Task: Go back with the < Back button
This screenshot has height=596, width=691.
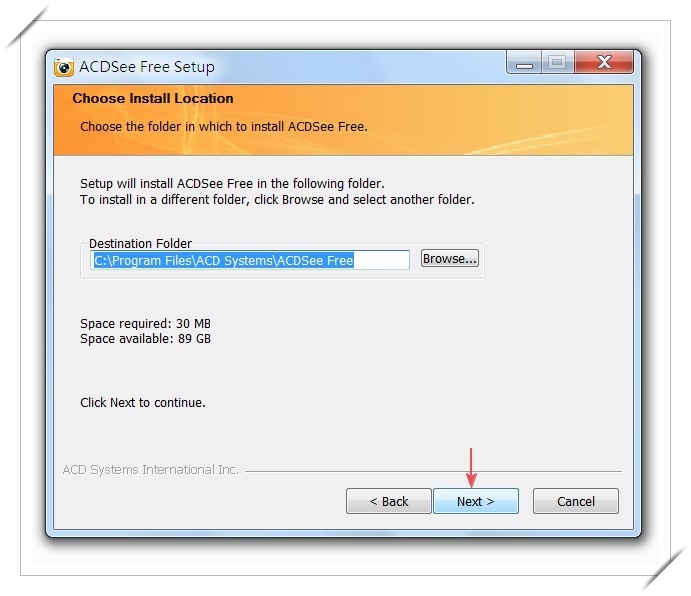Action: click(388, 501)
